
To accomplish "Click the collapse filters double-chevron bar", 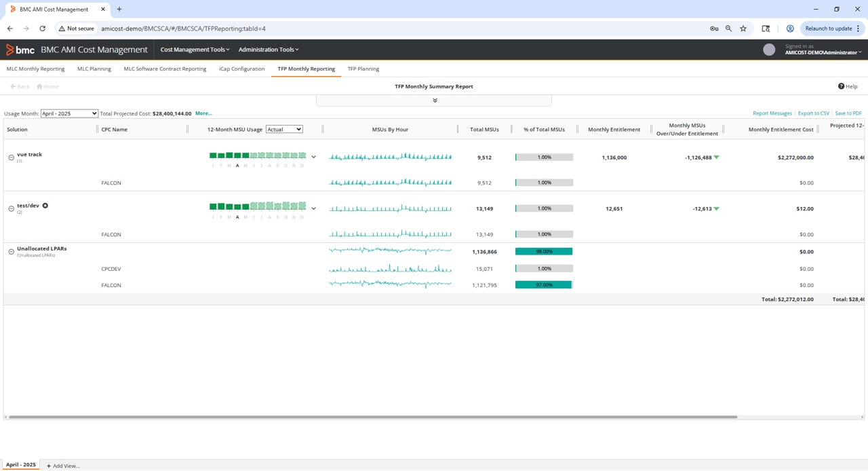I will pyautogui.click(x=434, y=100).
